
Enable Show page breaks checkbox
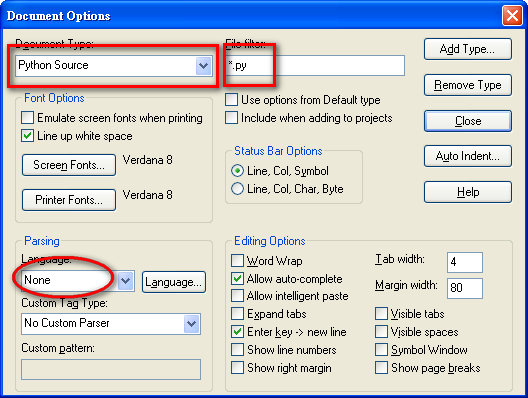coord(381,367)
